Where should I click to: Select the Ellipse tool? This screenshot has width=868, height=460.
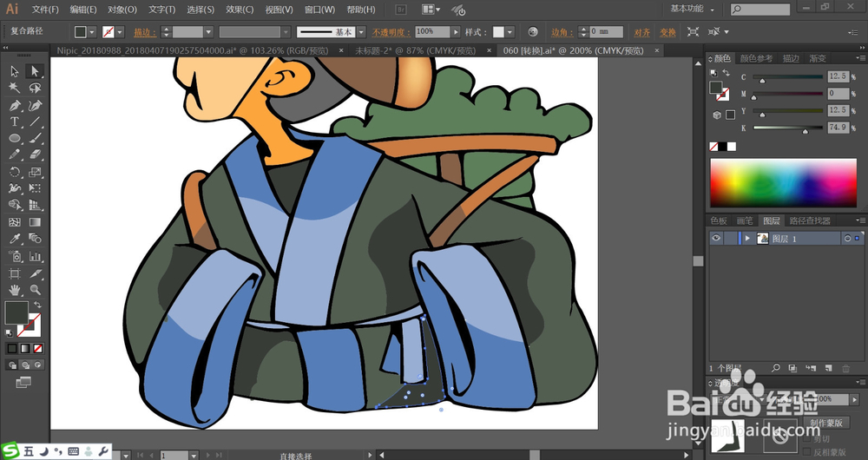point(15,138)
